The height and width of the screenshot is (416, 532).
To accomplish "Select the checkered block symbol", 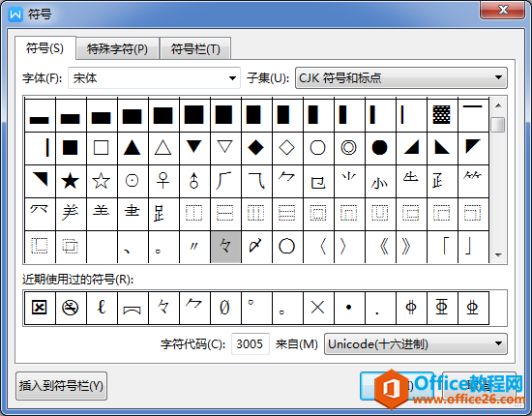I will (441, 115).
